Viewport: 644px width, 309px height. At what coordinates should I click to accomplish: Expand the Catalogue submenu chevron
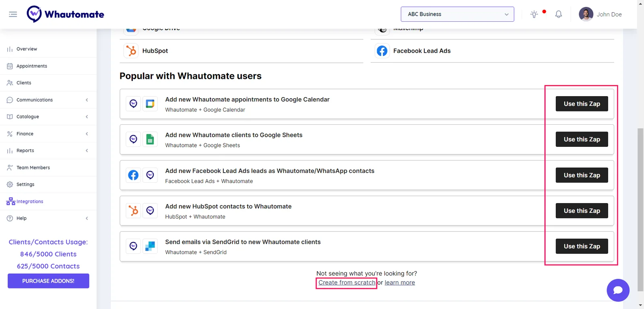tap(87, 117)
